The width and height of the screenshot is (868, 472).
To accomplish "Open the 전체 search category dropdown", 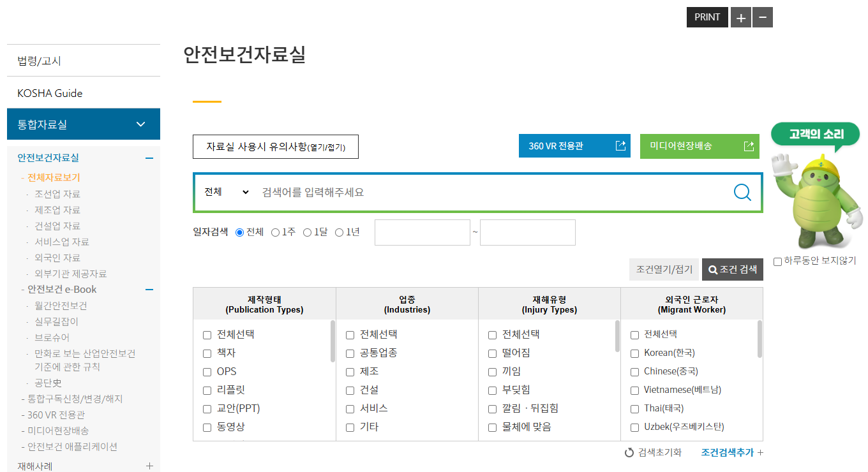I will click(x=226, y=192).
